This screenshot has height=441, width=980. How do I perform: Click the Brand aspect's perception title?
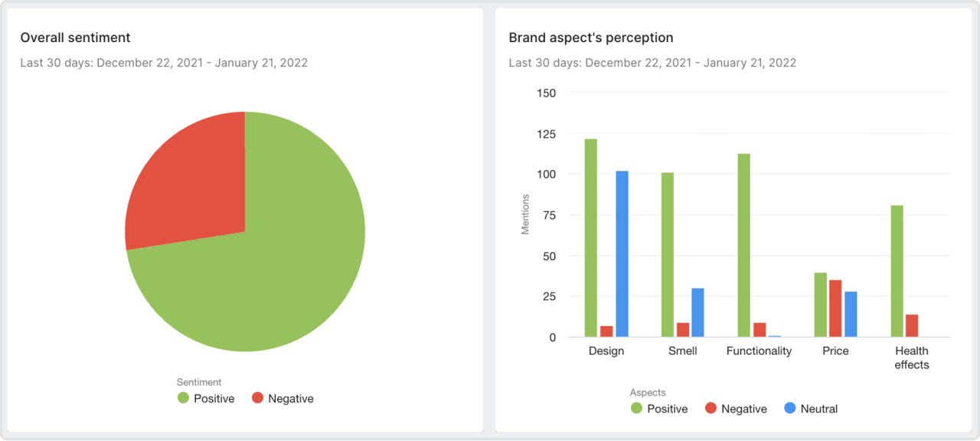[591, 38]
